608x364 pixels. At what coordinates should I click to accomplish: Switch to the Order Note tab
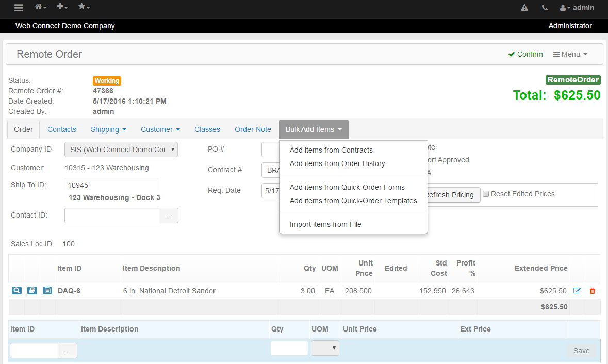pos(253,129)
